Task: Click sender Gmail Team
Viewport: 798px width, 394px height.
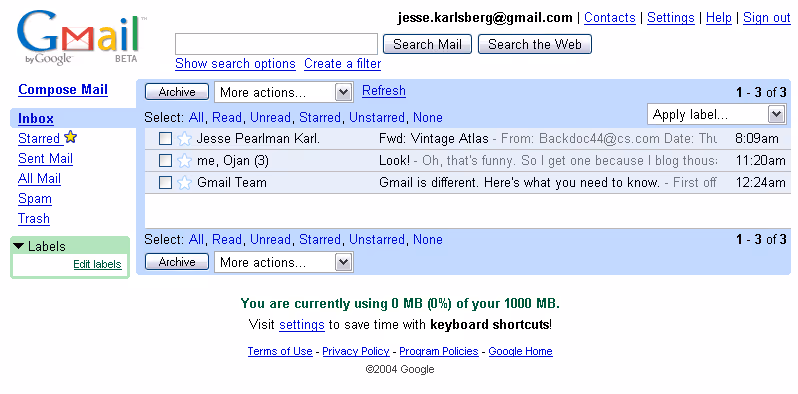Action: [x=232, y=182]
